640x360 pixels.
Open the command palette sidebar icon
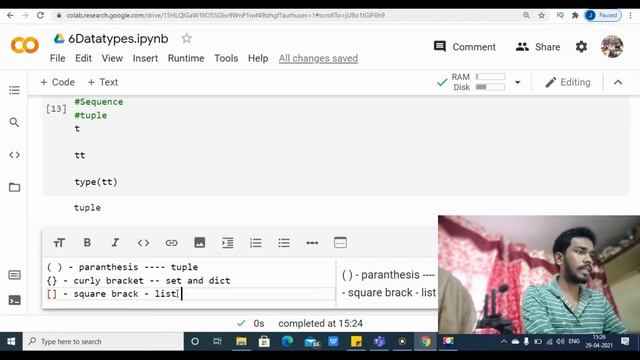click(x=14, y=275)
